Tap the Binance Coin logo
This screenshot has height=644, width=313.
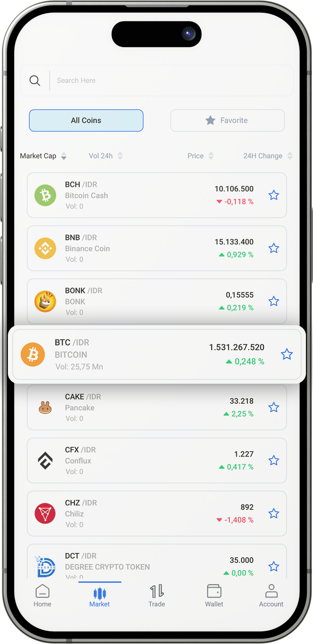pos(45,248)
